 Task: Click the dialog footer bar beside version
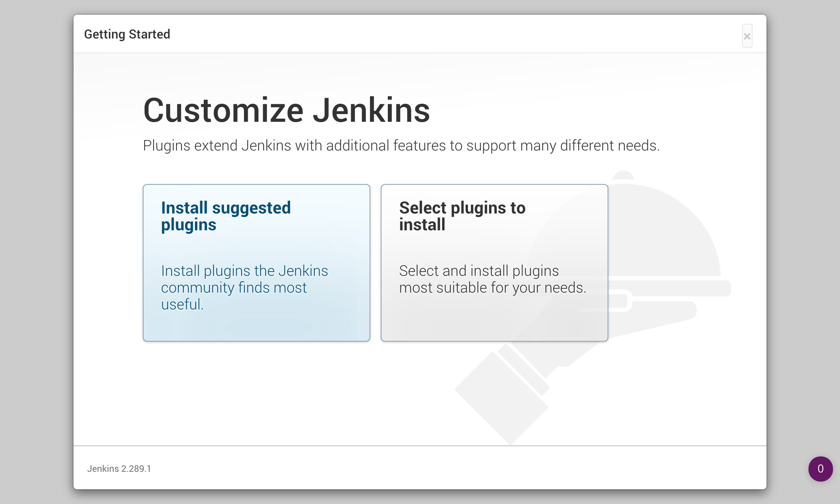420,468
